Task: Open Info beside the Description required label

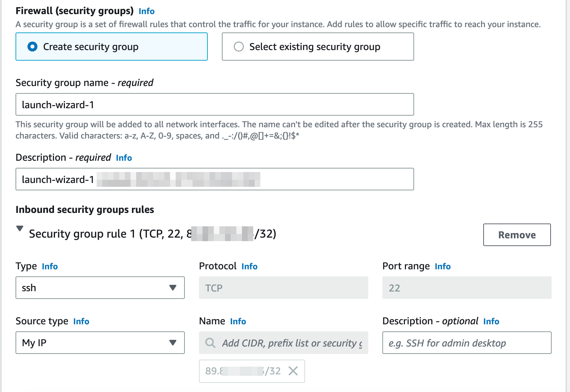Action: 123,158
